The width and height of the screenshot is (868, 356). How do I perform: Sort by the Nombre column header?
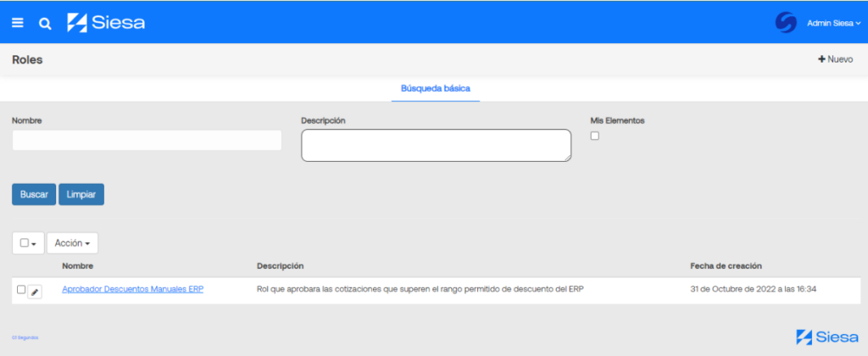click(77, 266)
